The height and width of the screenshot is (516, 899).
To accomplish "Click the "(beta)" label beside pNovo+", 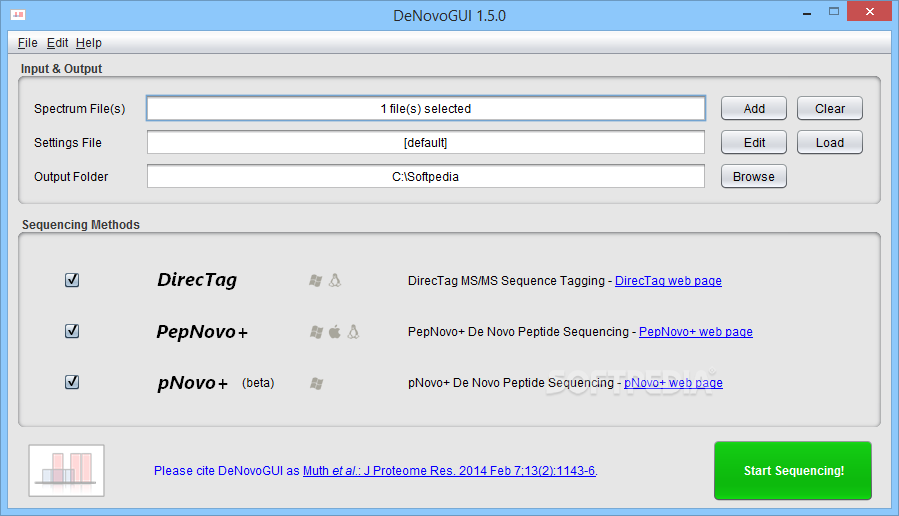I will [258, 383].
